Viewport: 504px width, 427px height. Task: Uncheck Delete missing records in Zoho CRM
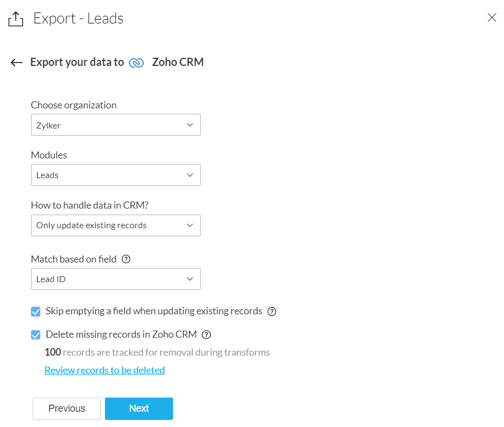(x=36, y=334)
